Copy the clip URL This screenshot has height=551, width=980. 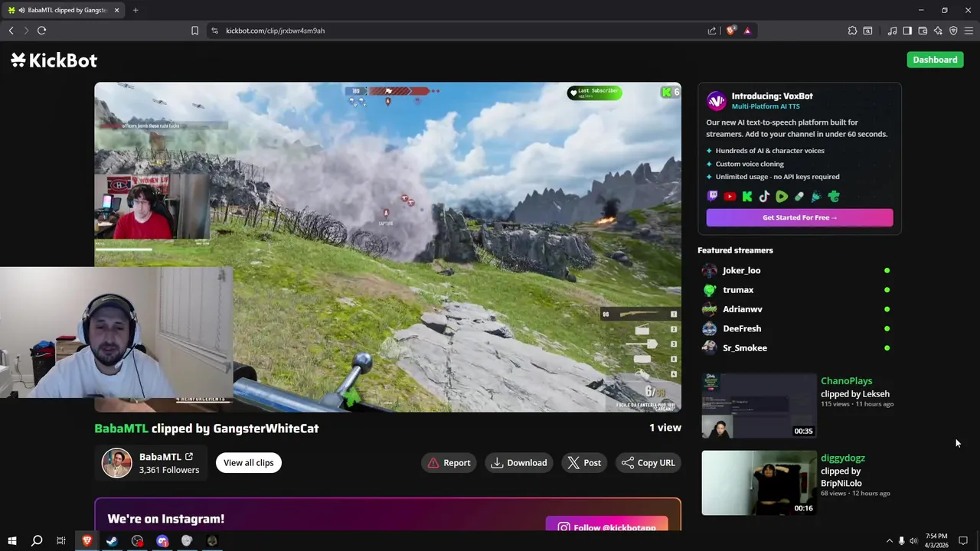tap(648, 463)
